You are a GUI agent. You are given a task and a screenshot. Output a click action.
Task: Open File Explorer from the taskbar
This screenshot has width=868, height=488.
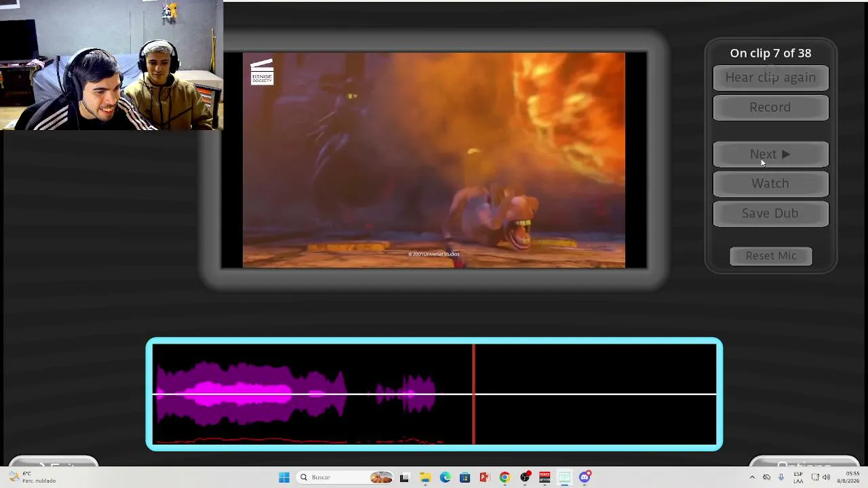(x=425, y=477)
